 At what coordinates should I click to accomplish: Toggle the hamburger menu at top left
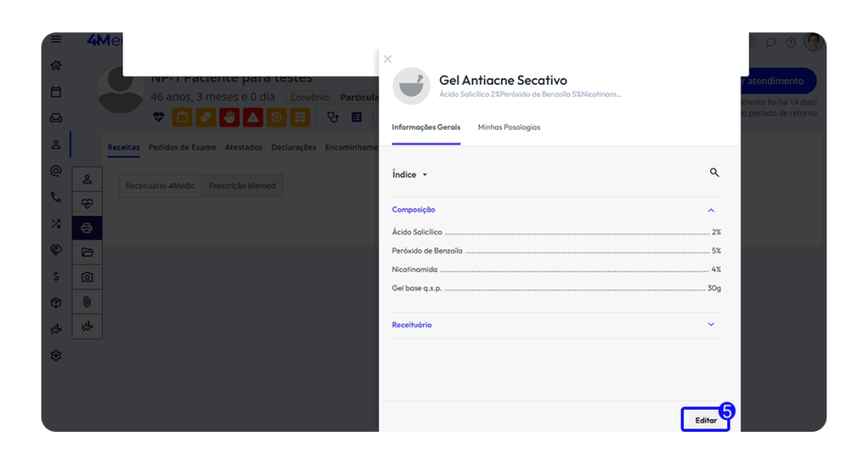(56, 39)
